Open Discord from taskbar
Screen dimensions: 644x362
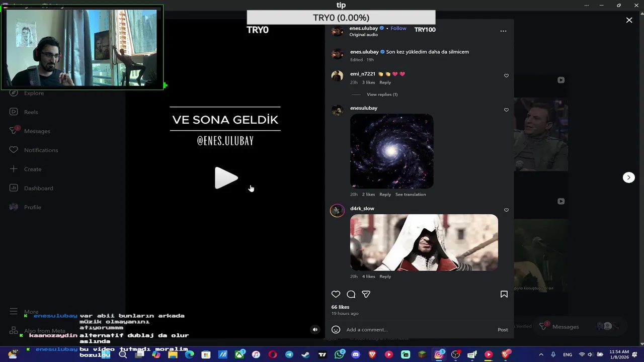point(356,354)
